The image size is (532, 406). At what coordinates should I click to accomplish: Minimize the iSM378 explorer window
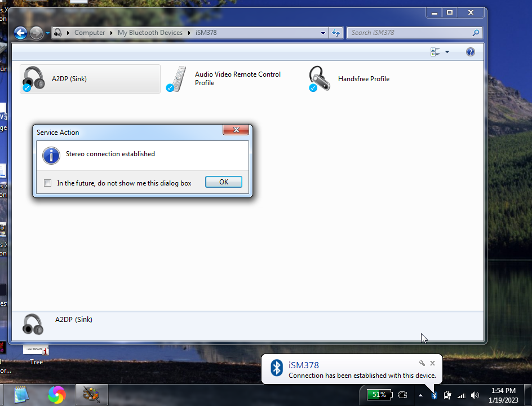coord(435,12)
